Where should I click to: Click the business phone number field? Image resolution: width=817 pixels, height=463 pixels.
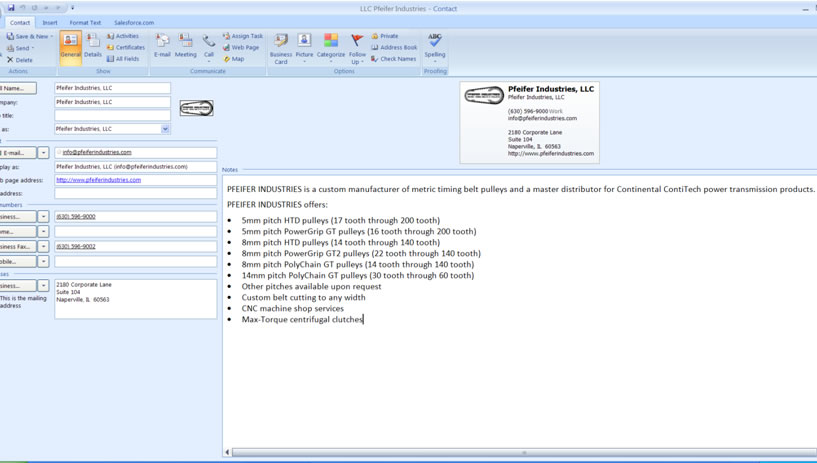pos(135,217)
